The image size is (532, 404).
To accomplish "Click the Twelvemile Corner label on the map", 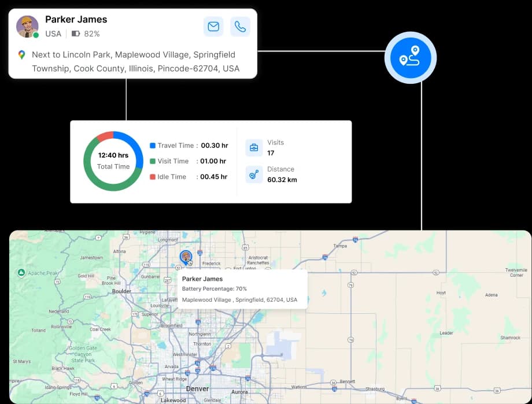I will 516,272.
